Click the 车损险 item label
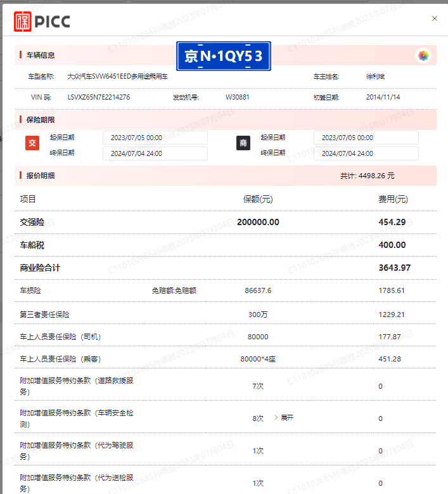 click(30, 290)
